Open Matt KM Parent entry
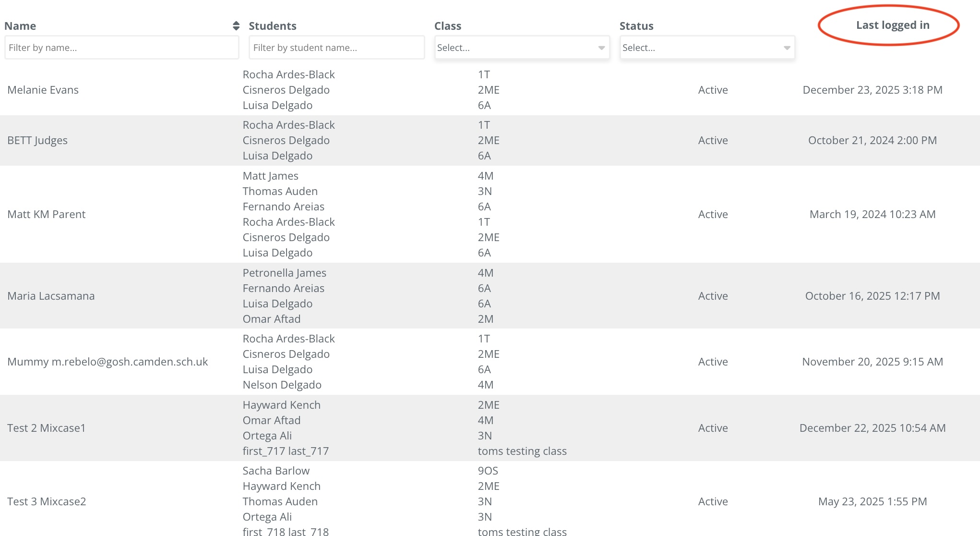Viewport: 980px width, 536px height. 47,214
